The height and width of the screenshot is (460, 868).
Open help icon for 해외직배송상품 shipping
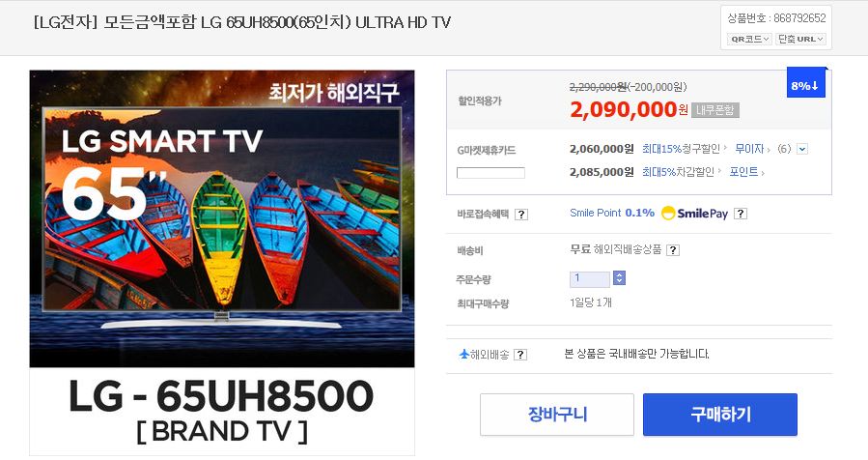pyautogui.click(x=673, y=250)
